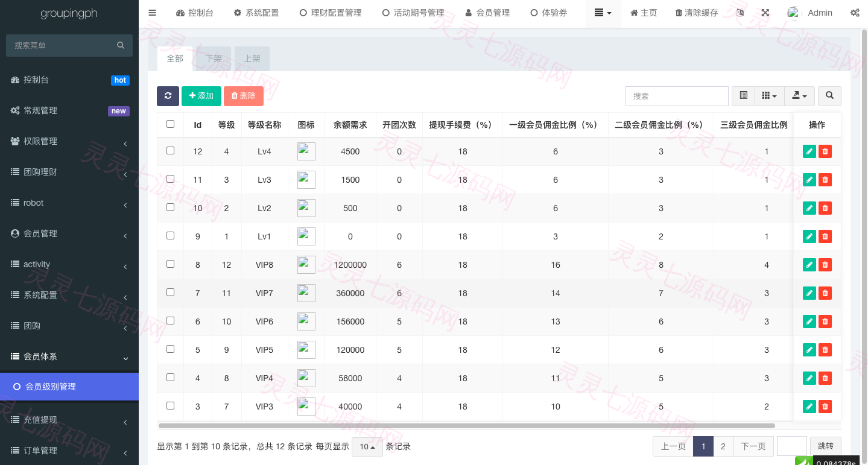
Task: Open 理财配置管理 in the top navigation
Action: click(331, 13)
